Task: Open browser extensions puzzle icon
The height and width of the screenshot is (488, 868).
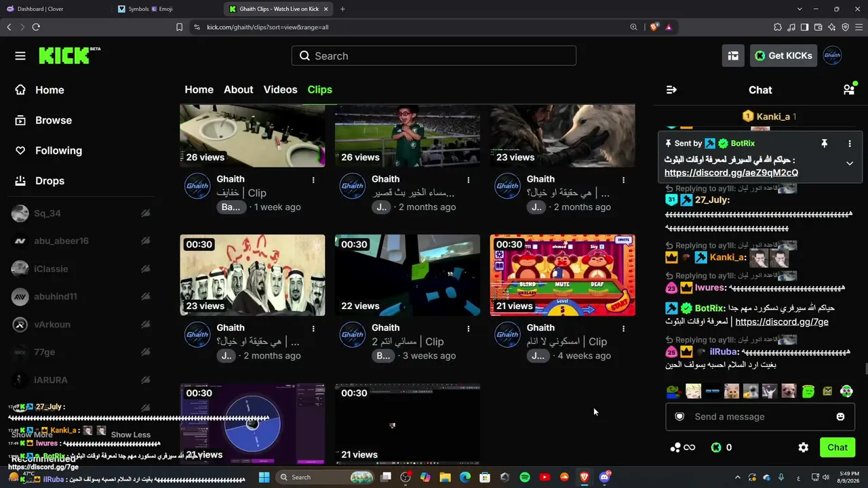Action: coord(778,27)
